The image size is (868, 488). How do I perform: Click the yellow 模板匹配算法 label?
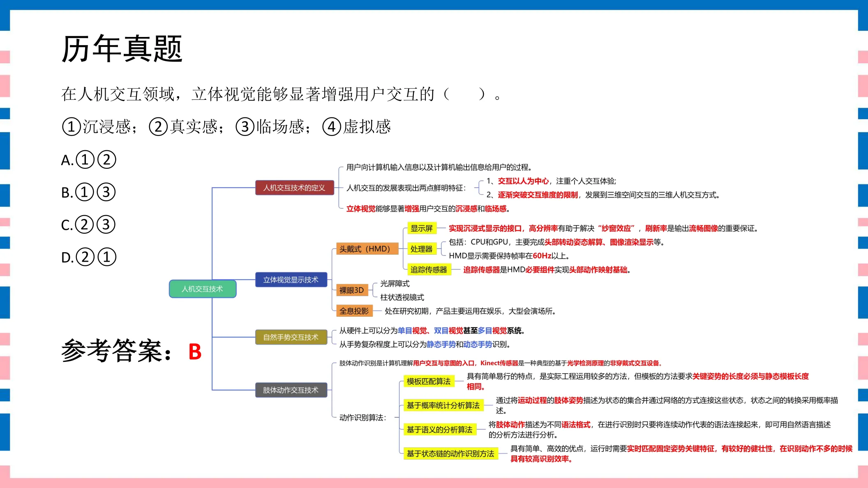(x=429, y=381)
